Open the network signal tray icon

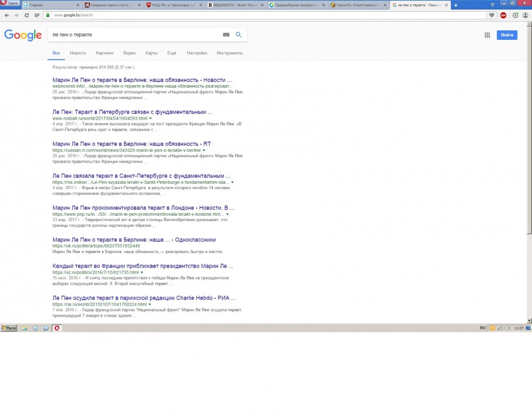pos(500,328)
